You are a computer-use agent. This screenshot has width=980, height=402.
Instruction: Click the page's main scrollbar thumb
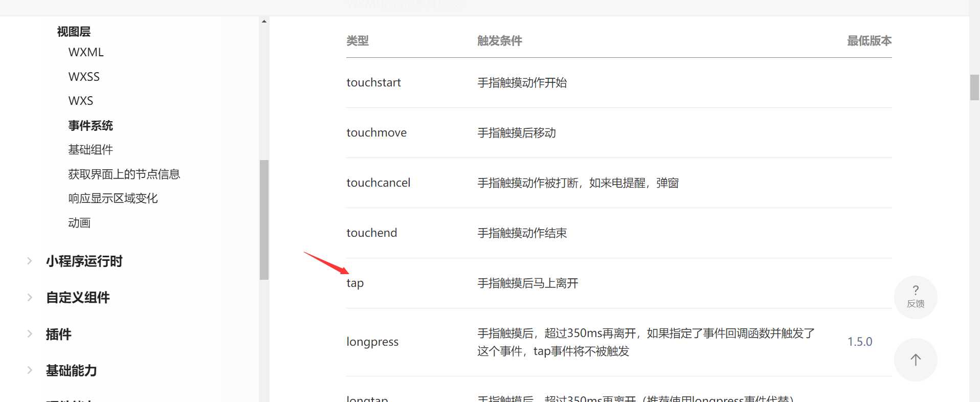974,87
